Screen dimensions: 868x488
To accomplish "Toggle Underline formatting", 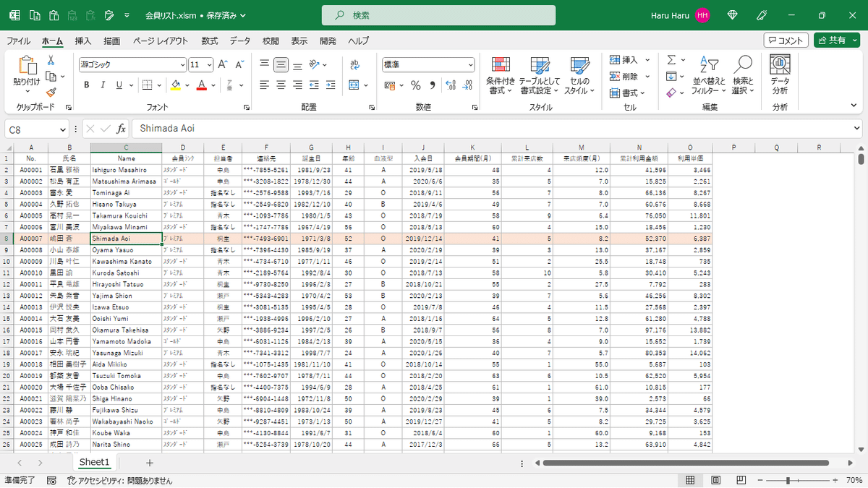I will point(119,85).
